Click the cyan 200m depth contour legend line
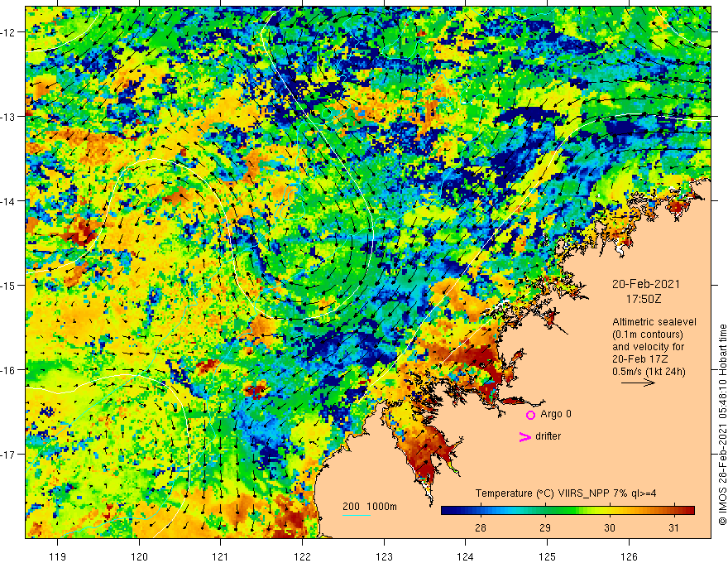The width and height of the screenshot is (728, 563). 357,515
